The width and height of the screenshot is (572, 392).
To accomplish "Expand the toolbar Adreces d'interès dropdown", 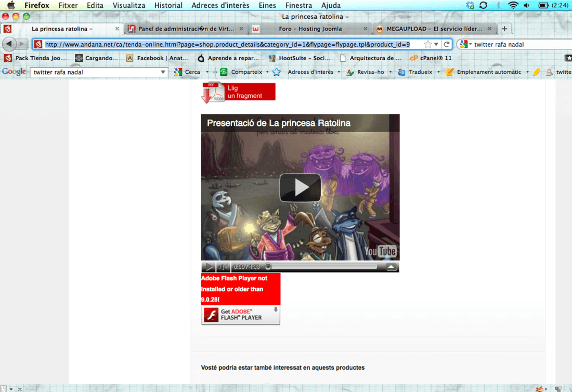I will click(x=339, y=72).
